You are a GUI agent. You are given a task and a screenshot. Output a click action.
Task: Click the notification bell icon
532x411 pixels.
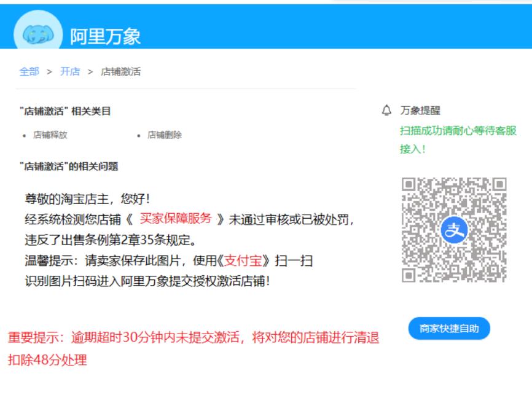point(386,111)
